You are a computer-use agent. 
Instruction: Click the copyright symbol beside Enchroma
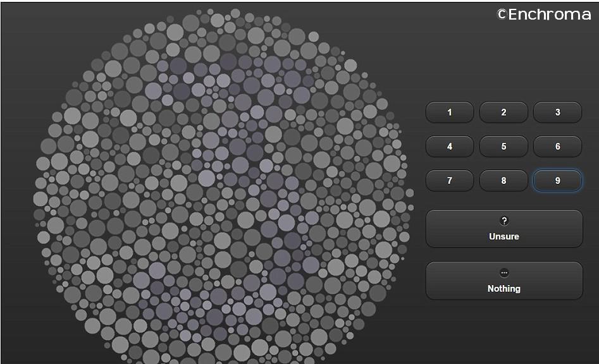pyautogui.click(x=502, y=14)
